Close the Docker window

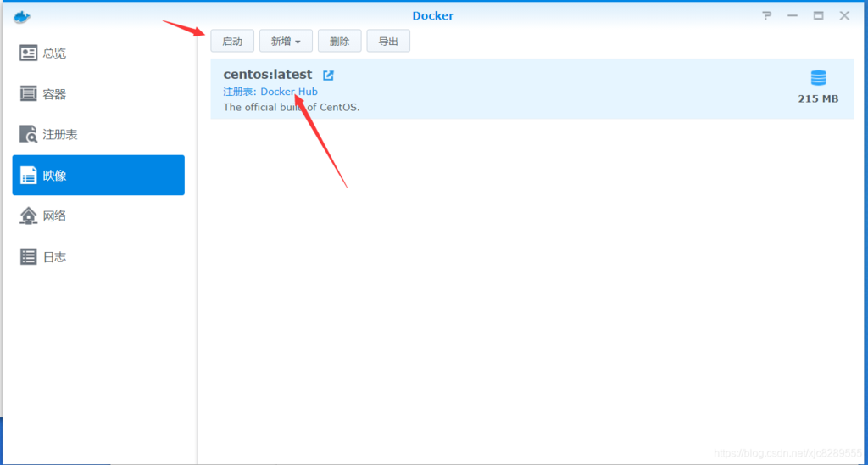(x=844, y=16)
